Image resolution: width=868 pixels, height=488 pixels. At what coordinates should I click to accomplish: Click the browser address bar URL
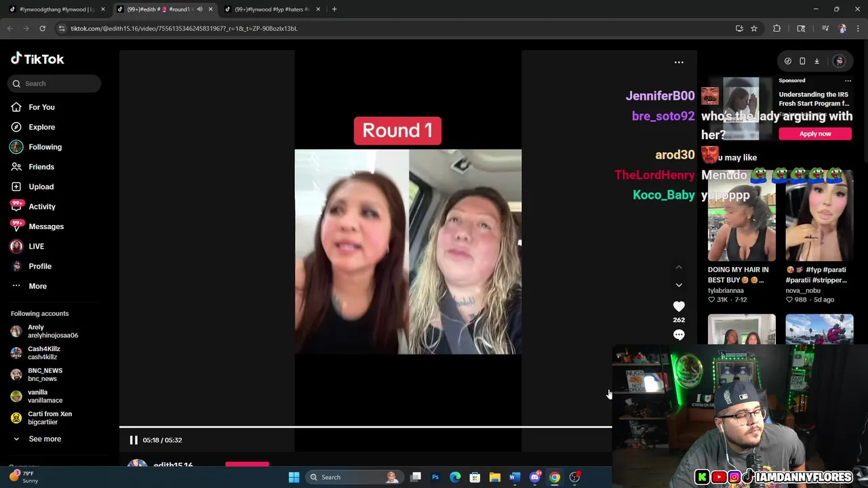point(184,28)
